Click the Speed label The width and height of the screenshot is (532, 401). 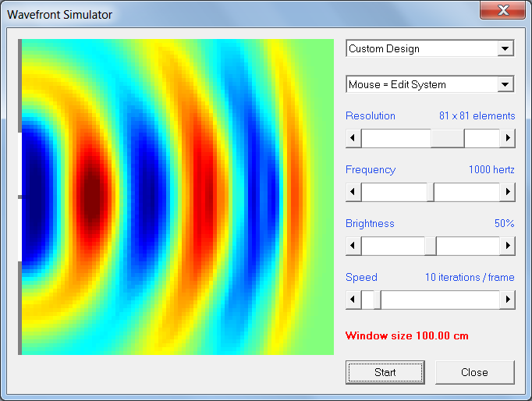coord(361,277)
